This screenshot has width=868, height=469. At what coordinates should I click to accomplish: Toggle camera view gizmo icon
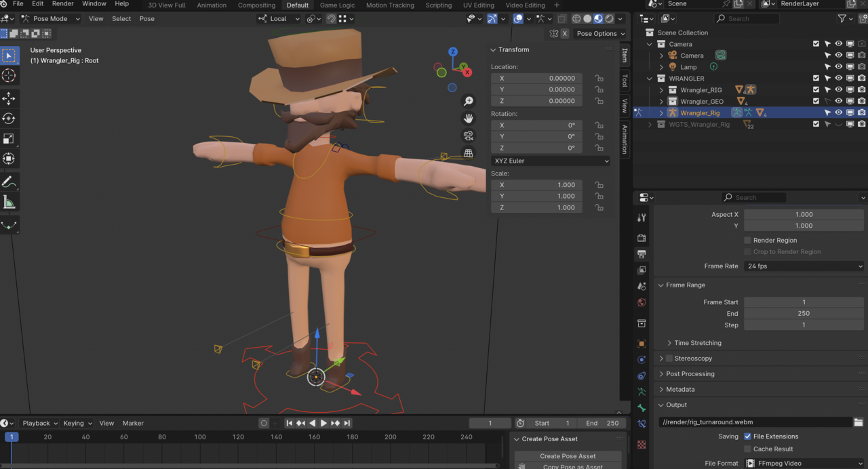(x=468, y=136)
